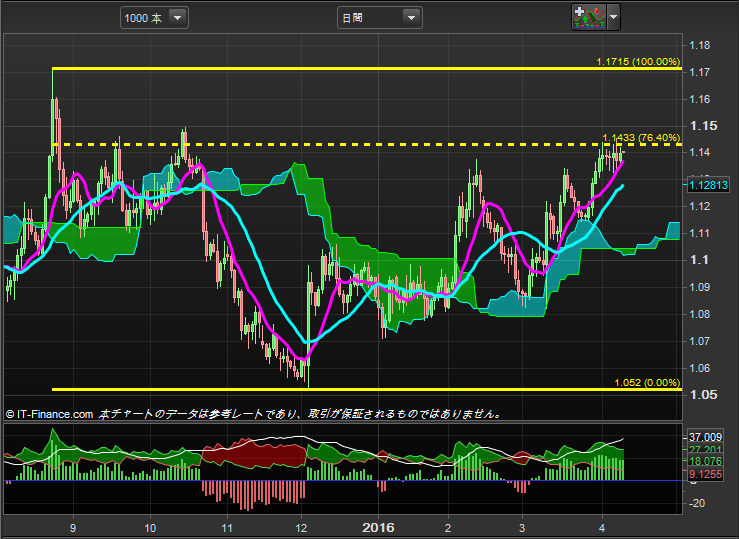Click month 9 on the time axis

[73, 528]
